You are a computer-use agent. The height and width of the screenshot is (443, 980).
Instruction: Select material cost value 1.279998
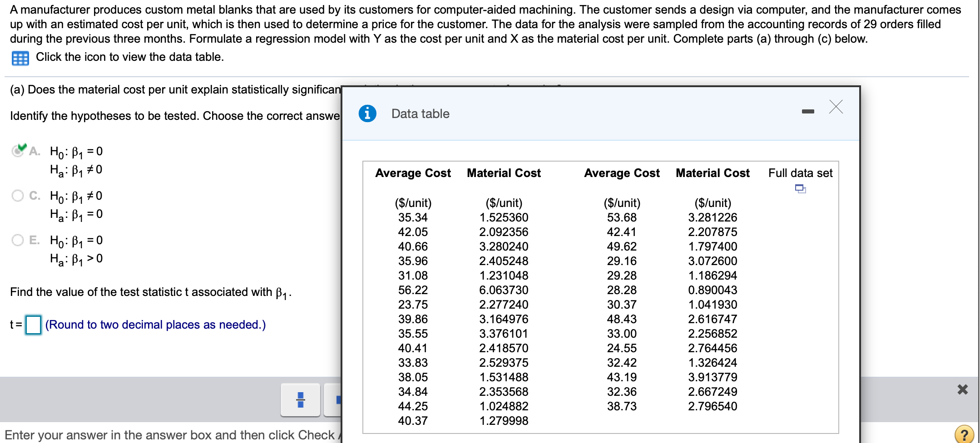tap(504, 421)
